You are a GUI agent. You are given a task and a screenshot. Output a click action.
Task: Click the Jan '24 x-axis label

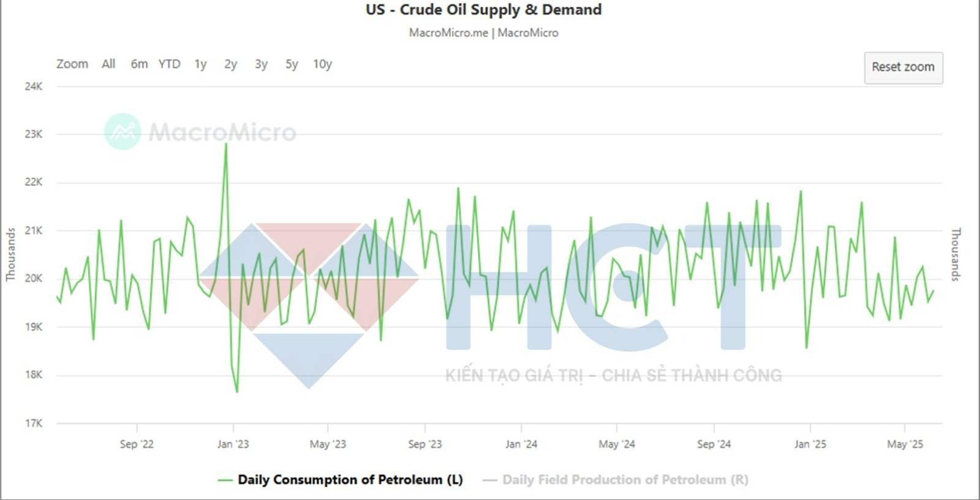pos(521,444)
